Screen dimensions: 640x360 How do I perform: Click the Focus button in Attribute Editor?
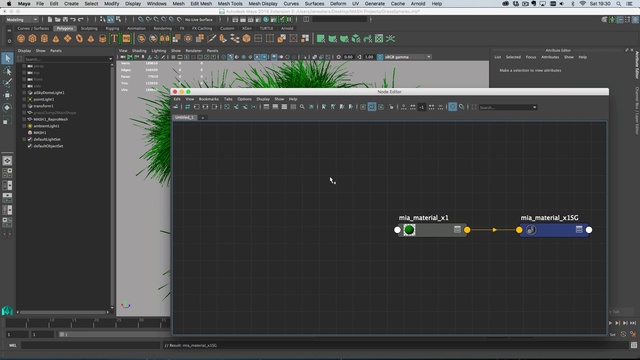pos(531,57)
